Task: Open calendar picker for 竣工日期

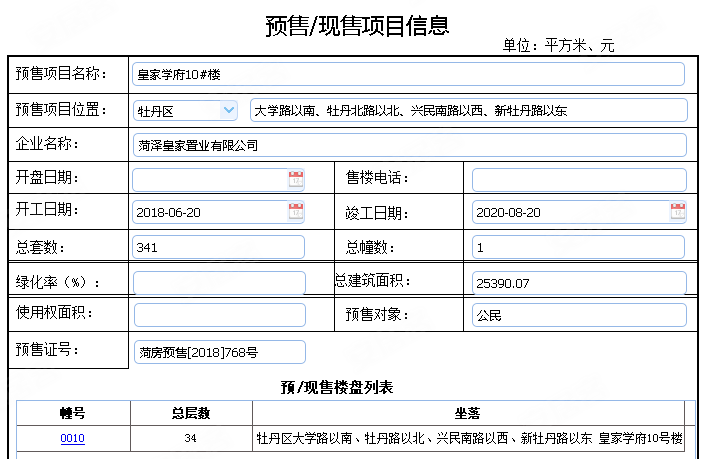Action: (x=678, y=212)
